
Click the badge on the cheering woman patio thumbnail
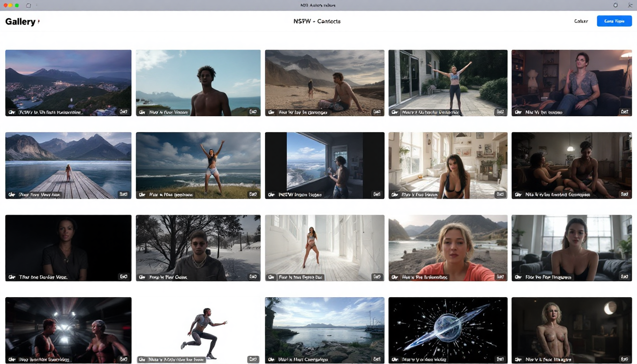pyautogui.click(x=500, y=112)
